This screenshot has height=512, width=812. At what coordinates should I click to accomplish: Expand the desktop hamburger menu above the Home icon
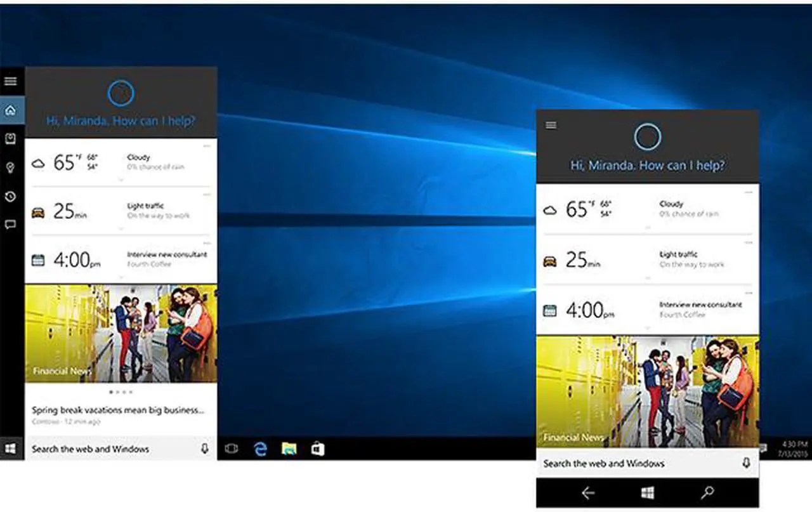(10, 81)
